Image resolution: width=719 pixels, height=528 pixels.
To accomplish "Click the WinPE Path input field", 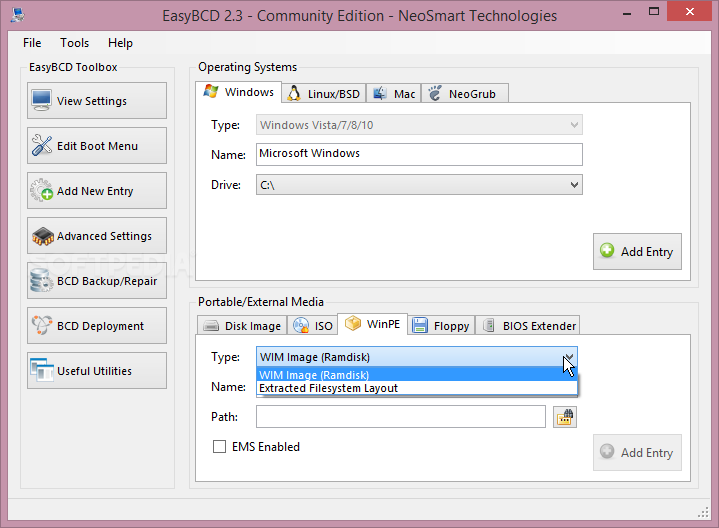I will click(x=401, y=417).
